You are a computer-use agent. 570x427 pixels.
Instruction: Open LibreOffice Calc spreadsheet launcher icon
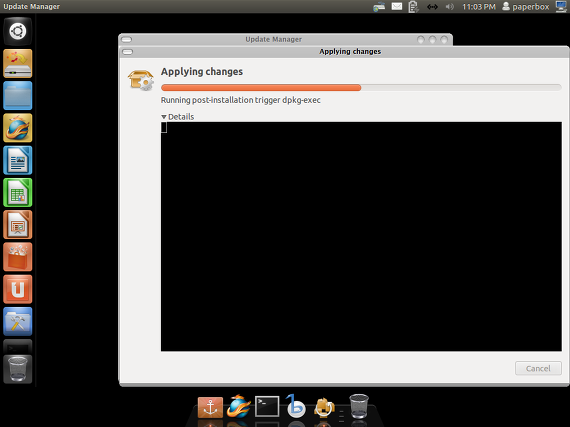(x=17, y=193)
